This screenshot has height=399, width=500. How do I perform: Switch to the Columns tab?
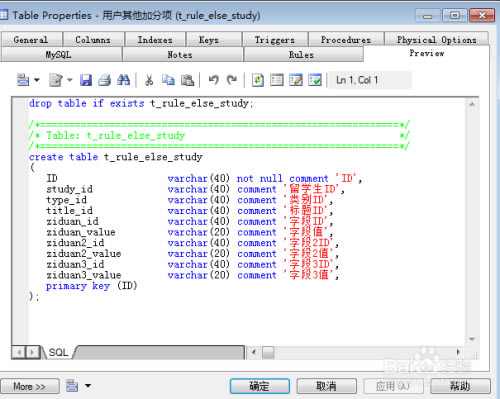click(x=93, y=40)
